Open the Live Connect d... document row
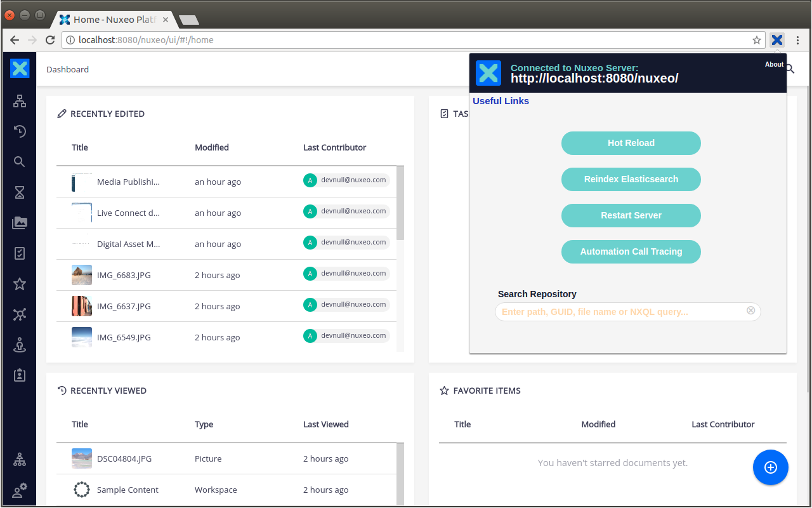This screenshot has height=508, width=812. (226, 213)
